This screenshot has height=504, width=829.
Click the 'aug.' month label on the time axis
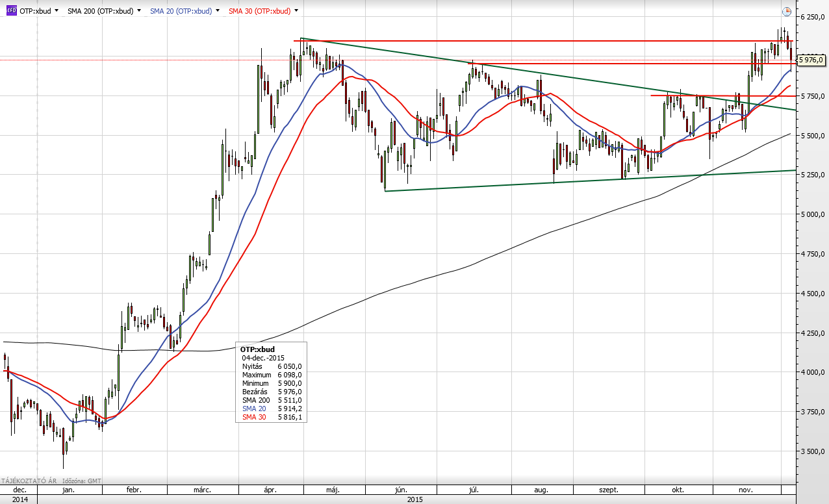pyautogui.click(x=541, y=490)
